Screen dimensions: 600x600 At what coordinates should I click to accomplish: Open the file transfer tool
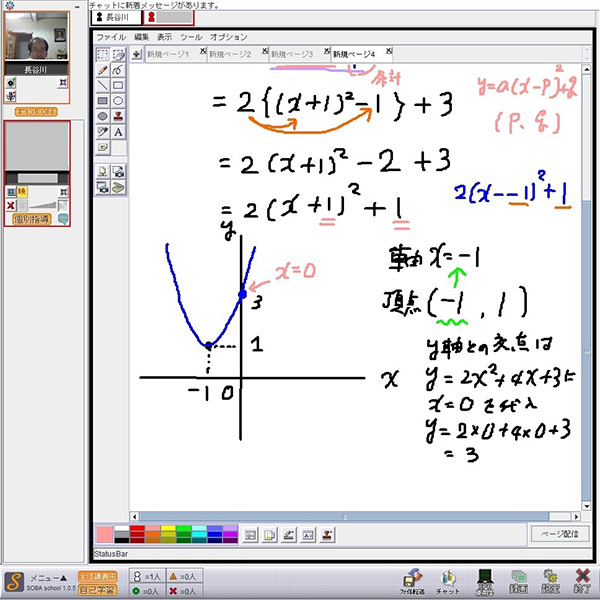pos(412,582)
